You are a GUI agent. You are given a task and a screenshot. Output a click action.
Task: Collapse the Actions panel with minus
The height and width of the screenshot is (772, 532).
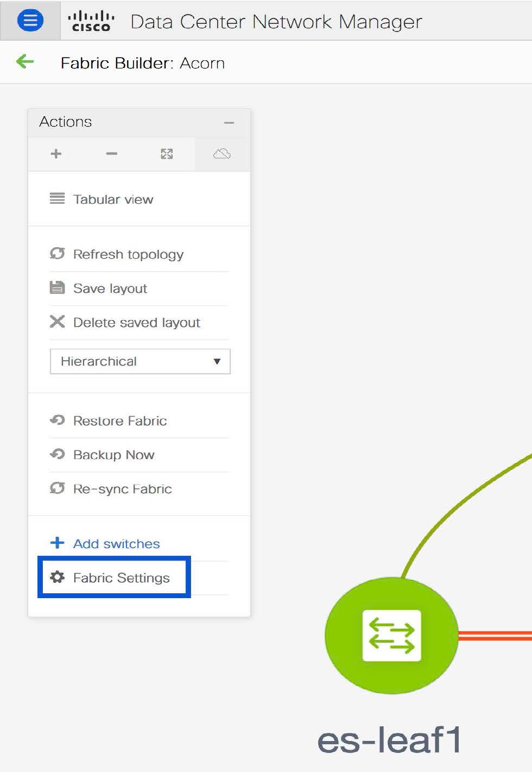229,123
